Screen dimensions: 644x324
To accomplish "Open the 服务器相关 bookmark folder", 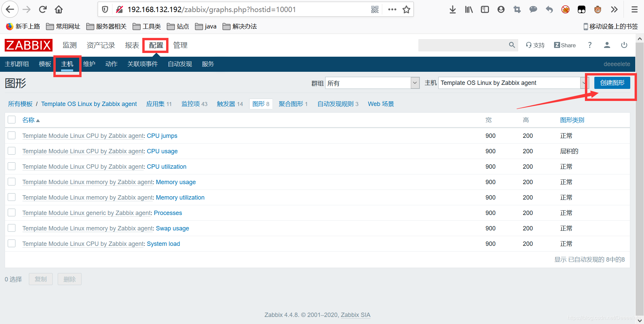I will coord(106,26).
